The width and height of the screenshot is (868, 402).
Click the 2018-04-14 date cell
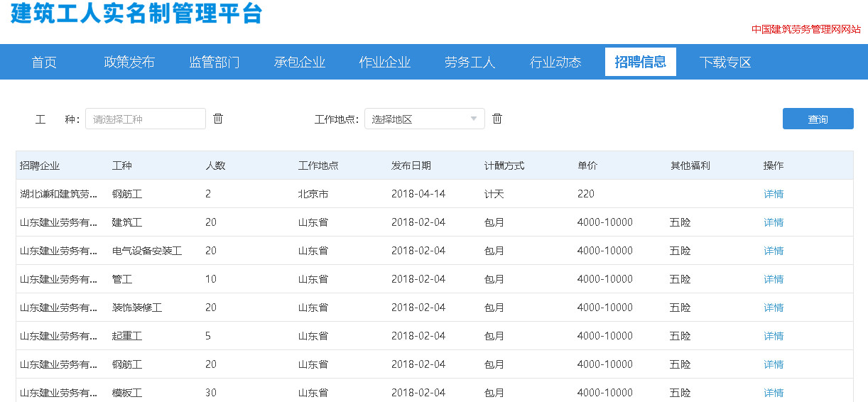point(418,194)
